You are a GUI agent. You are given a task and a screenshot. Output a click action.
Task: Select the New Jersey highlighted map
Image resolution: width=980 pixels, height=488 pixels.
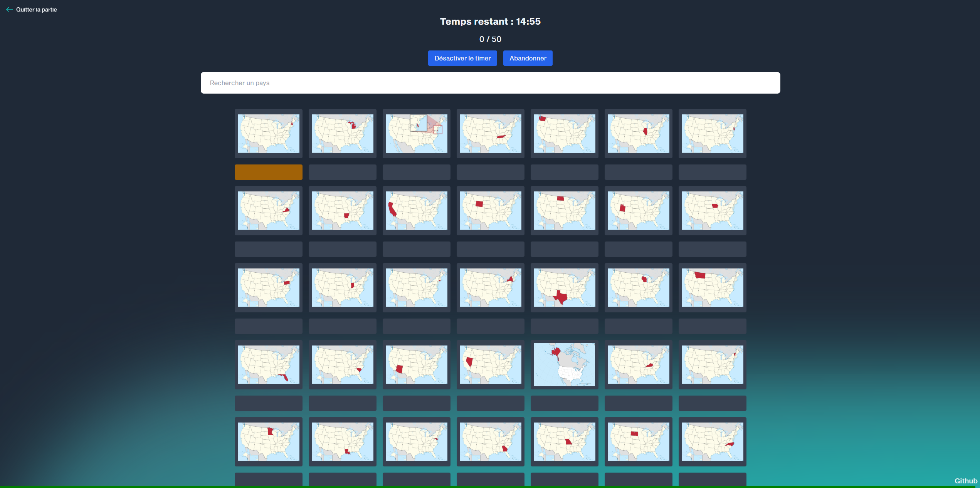point(713,134)
